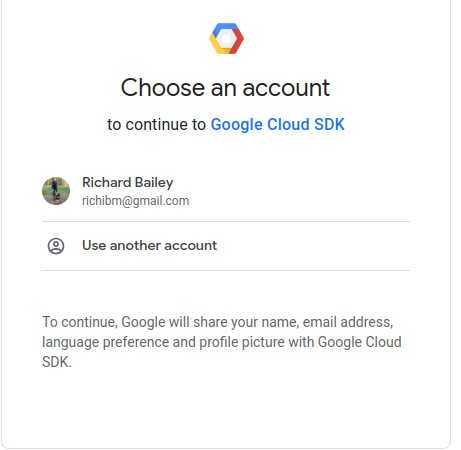
Task: Click Richard Bailey's profile photo
Action: pyautogui.click(x=56, y=191)
